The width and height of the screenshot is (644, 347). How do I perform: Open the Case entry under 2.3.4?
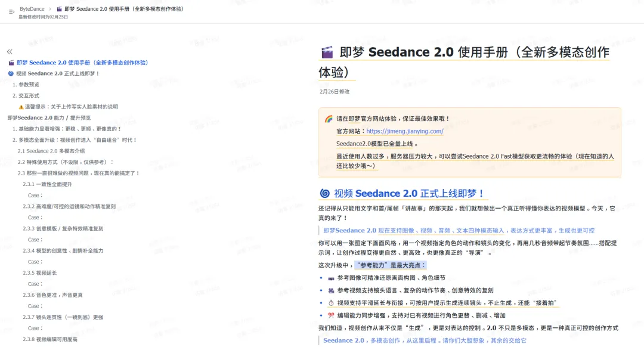tap(35, 262)
